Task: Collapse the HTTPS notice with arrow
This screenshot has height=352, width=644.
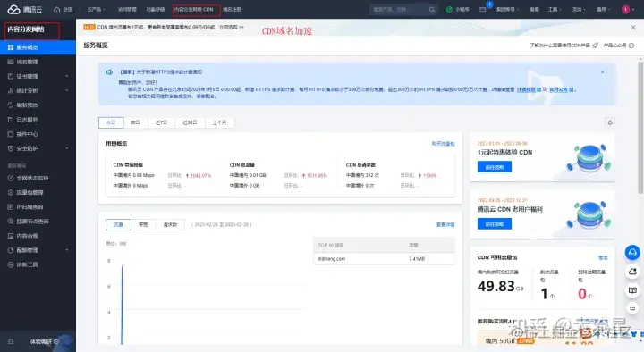Action: coord(602,72)
